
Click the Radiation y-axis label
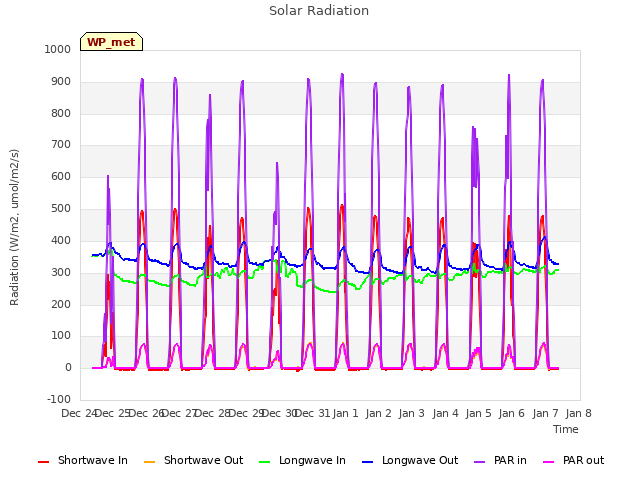[x=14, y=227]
